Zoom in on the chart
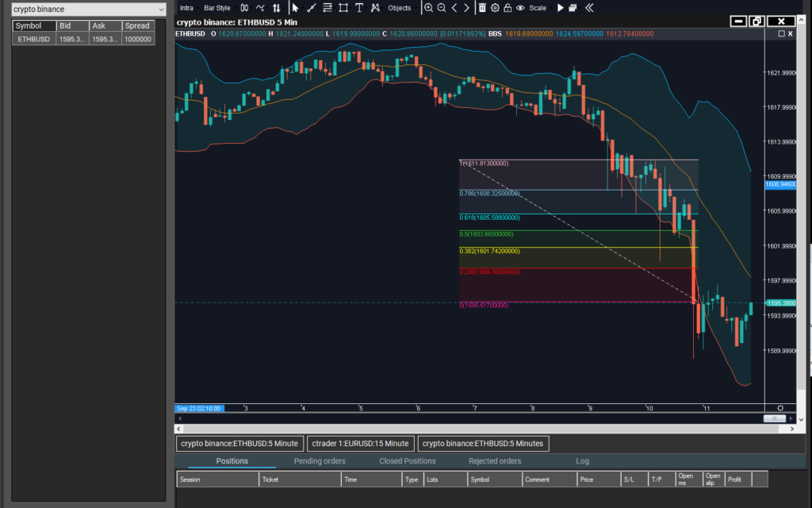This screenshot has height=508, width=812. 429,8
